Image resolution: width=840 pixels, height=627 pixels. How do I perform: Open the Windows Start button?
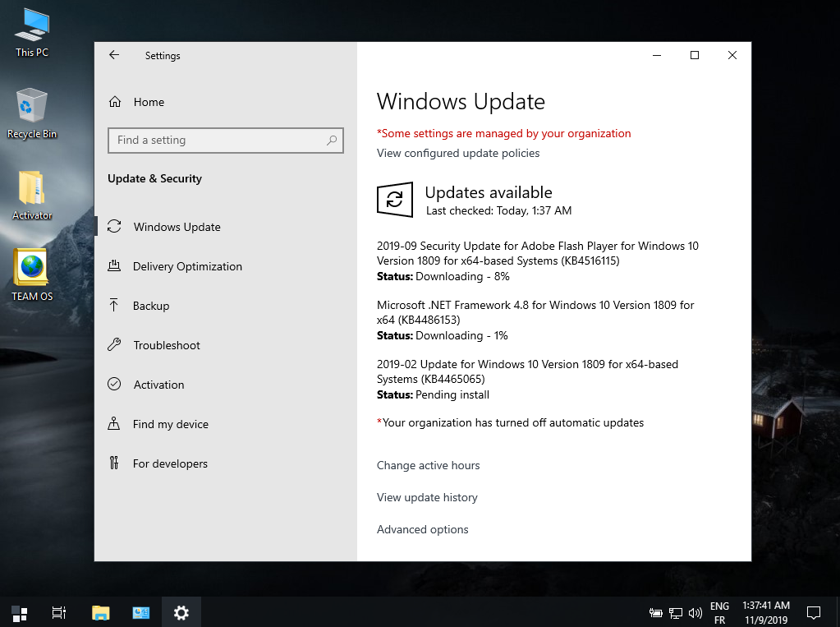click(x=20, y=612)
